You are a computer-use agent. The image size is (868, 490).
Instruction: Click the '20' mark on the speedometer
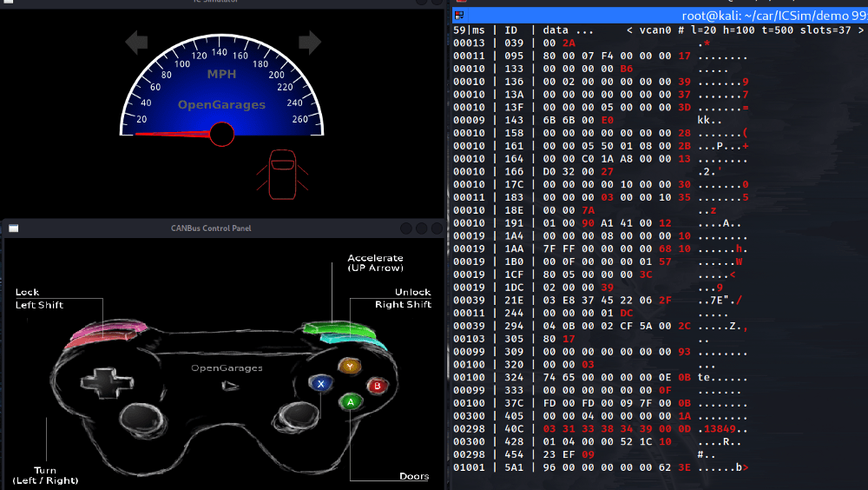pos(141,119)
